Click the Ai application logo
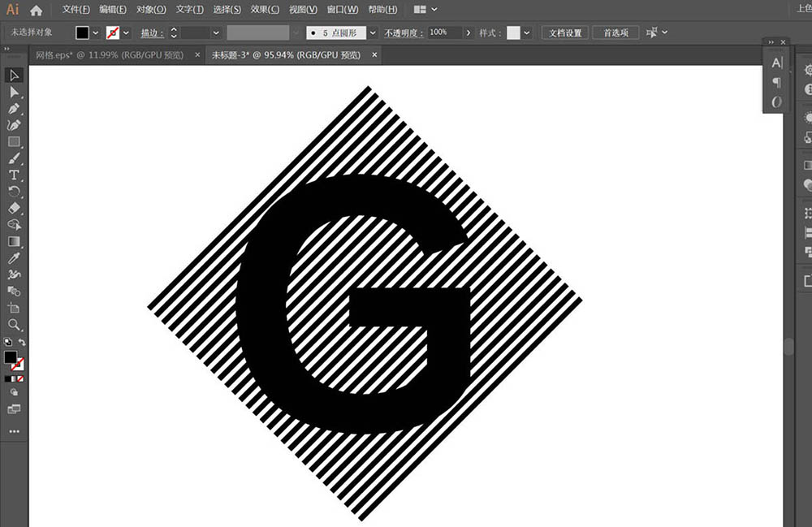Screen dimensions: 812x527 coord(12,9)
